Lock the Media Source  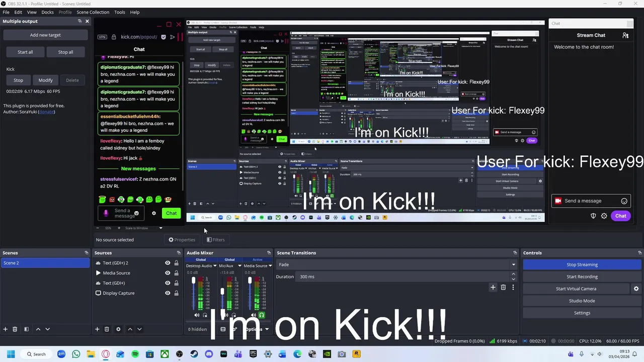point(176,273)
